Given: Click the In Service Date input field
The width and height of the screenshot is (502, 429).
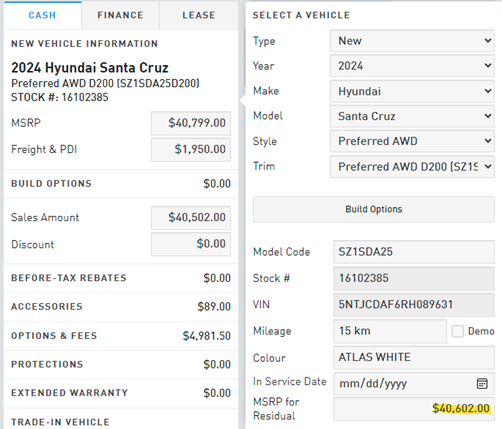Looking at the screenshot, I should click(414, 383).
